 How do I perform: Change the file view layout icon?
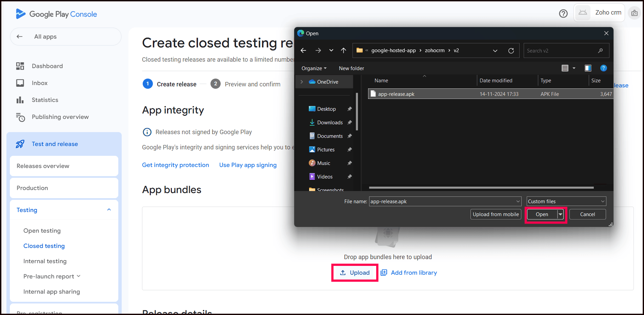pyautogui.click(x=565, y=68)
